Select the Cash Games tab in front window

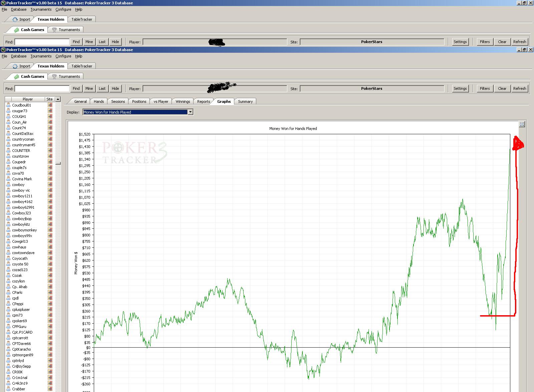[x=29, y=76]
